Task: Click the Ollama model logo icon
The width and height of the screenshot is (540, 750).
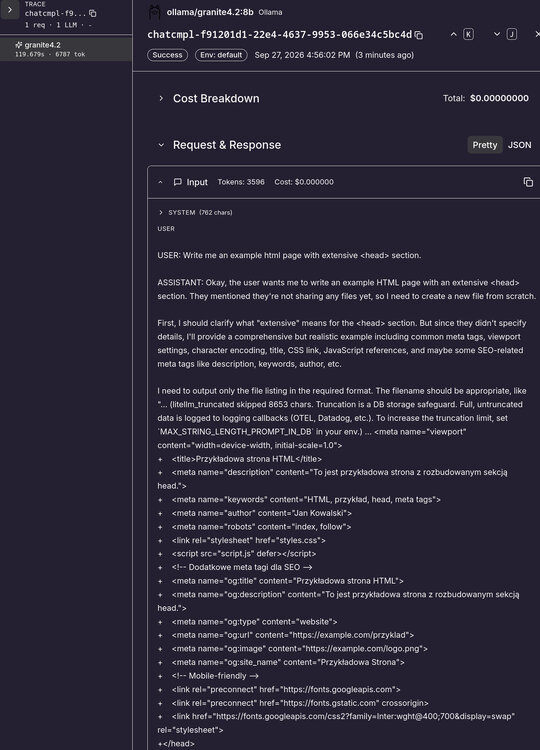Action: [154, 12]
